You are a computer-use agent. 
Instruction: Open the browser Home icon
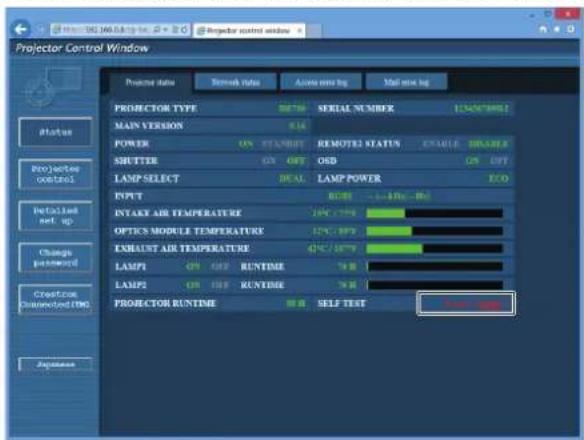point(543,29)
